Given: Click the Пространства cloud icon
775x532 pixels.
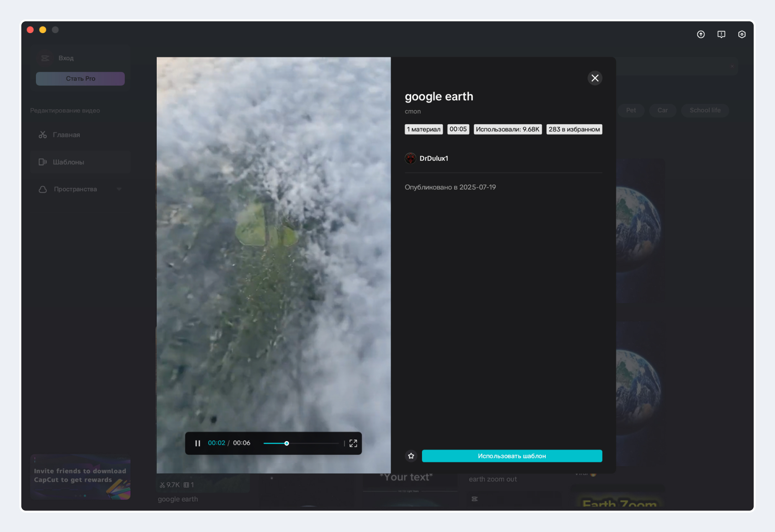Looking at the screenshot, I should pyautogui.click(x=43, y=189).
